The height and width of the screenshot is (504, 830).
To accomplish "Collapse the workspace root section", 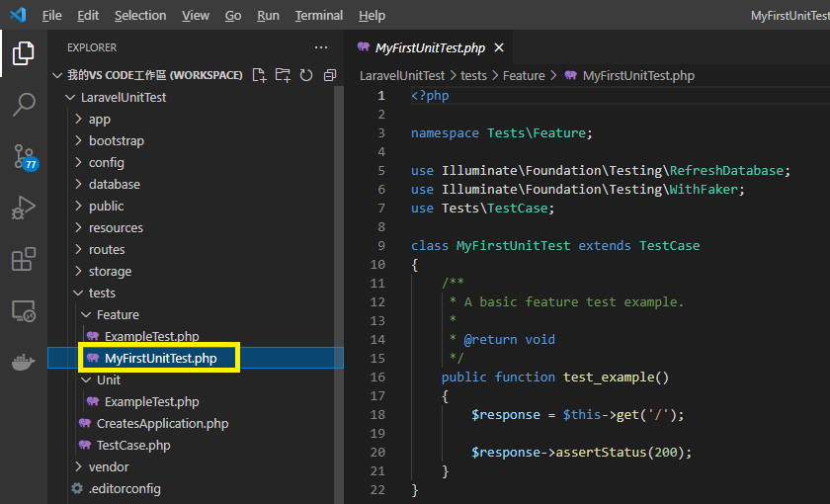I will click(57, 75).
